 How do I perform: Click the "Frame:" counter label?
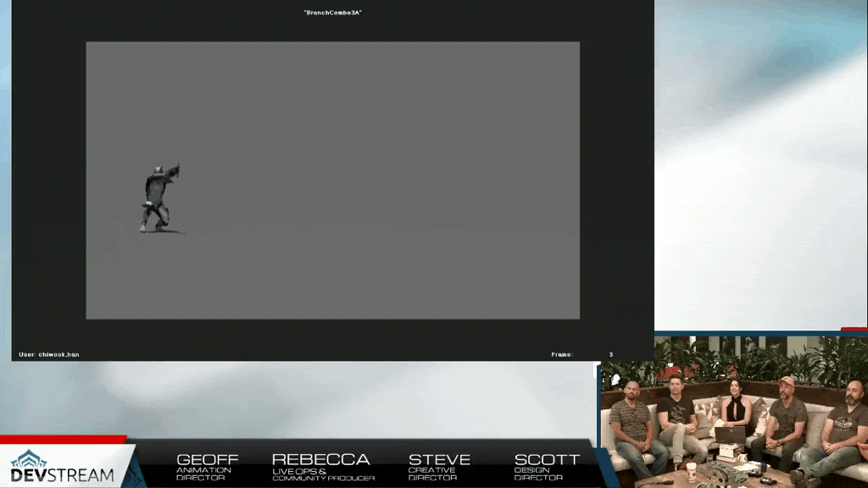[x=561, y=354]
